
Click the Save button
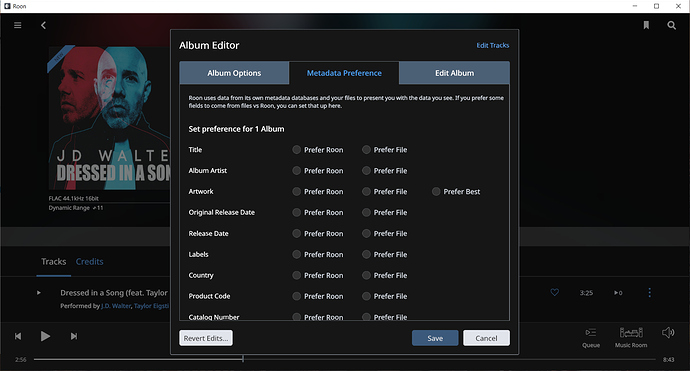coord(435,338)
